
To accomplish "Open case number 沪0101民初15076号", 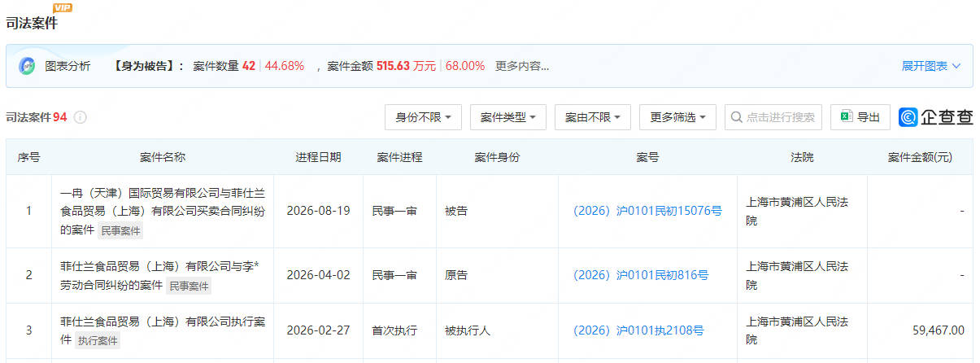I will (647, 211).
